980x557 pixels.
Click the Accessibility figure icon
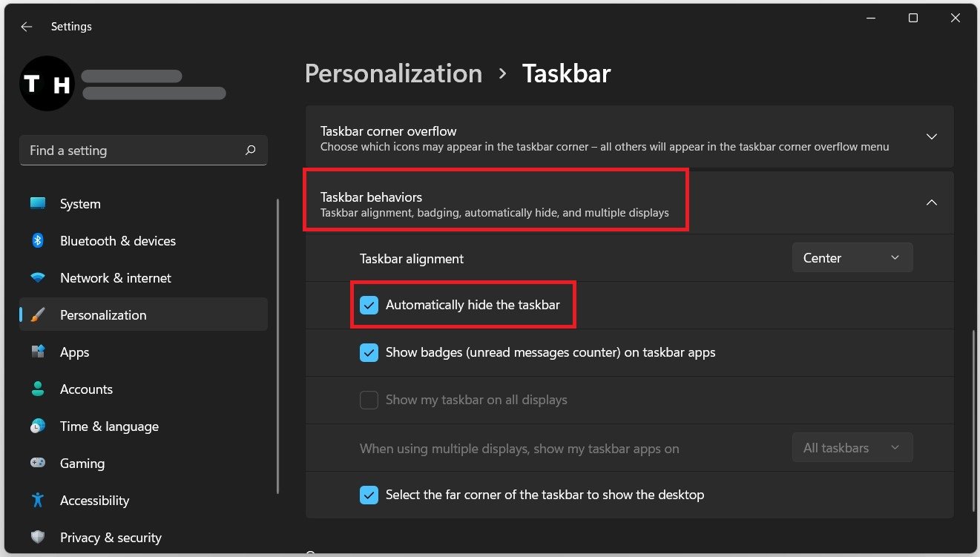(x=38, y=500)
